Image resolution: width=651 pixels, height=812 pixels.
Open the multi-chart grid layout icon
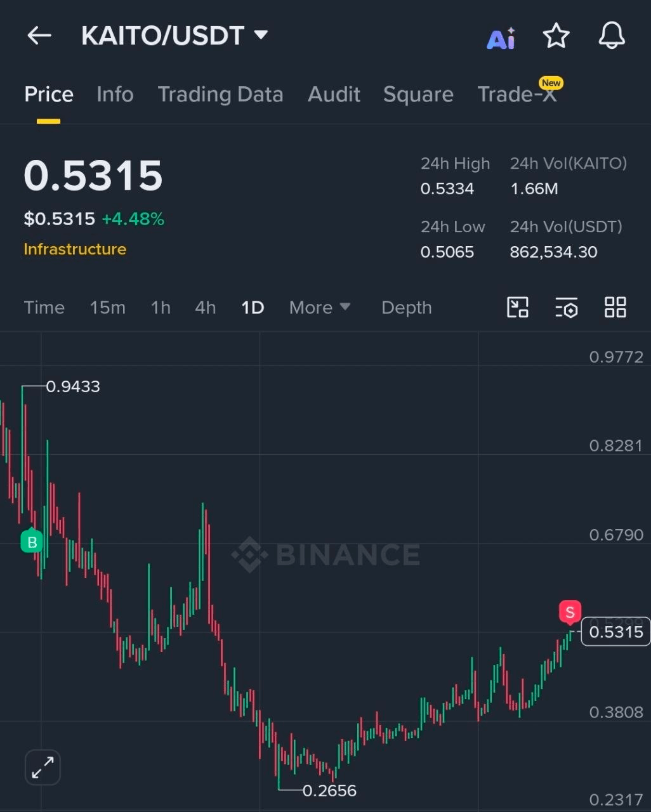click(x=615, y=308)
